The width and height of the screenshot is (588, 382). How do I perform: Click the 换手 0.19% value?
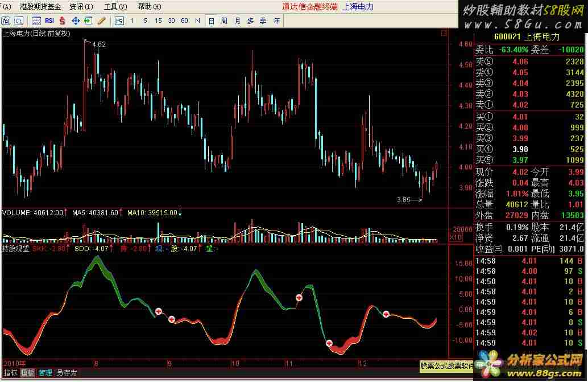point(517,227)
